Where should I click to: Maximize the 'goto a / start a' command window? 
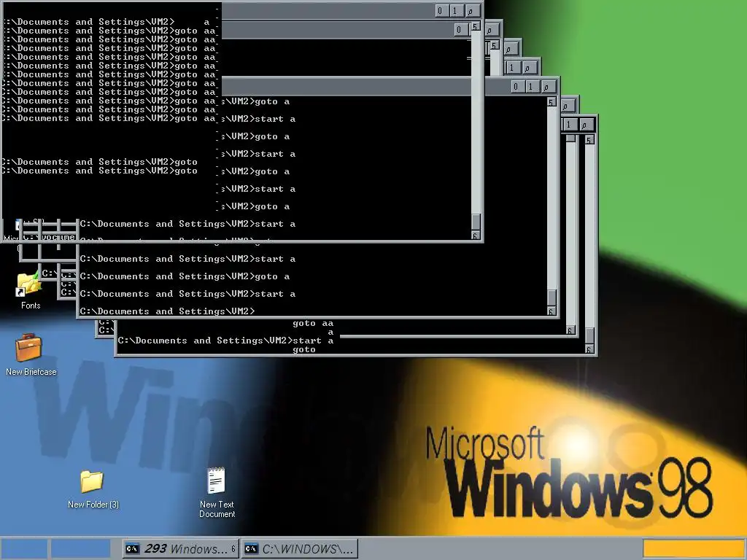pyautogui.click(x=532, y=86)
